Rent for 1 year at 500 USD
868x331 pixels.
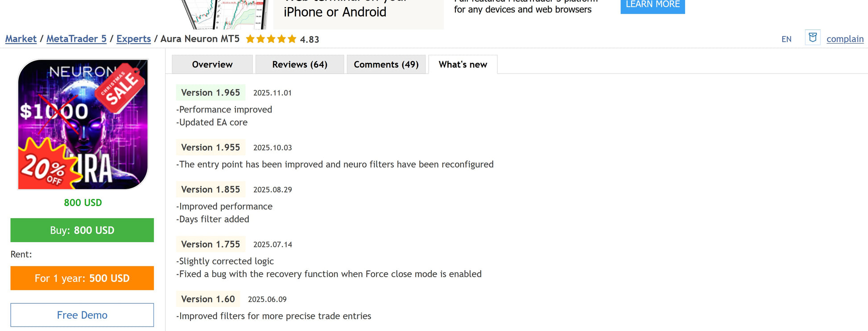pyautogui.click(x=82, y=278)
